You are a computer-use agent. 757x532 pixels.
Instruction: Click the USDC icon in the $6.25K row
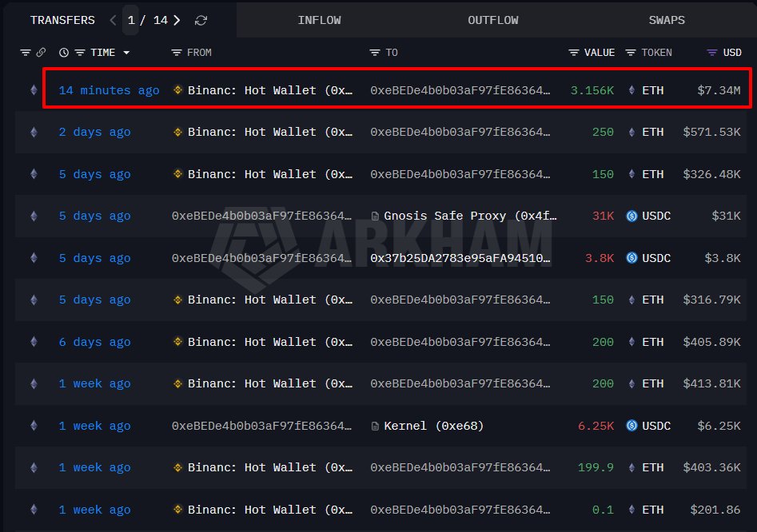(x=631, y=426)
